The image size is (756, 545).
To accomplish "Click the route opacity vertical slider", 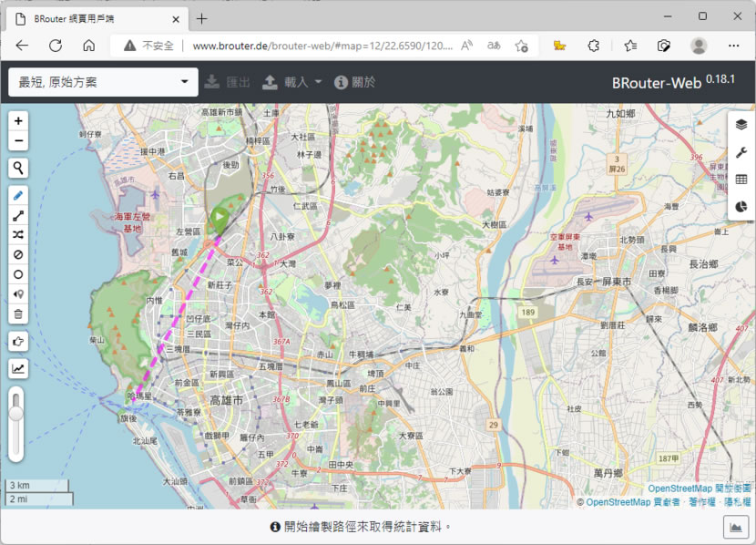I will coord(16,424).
